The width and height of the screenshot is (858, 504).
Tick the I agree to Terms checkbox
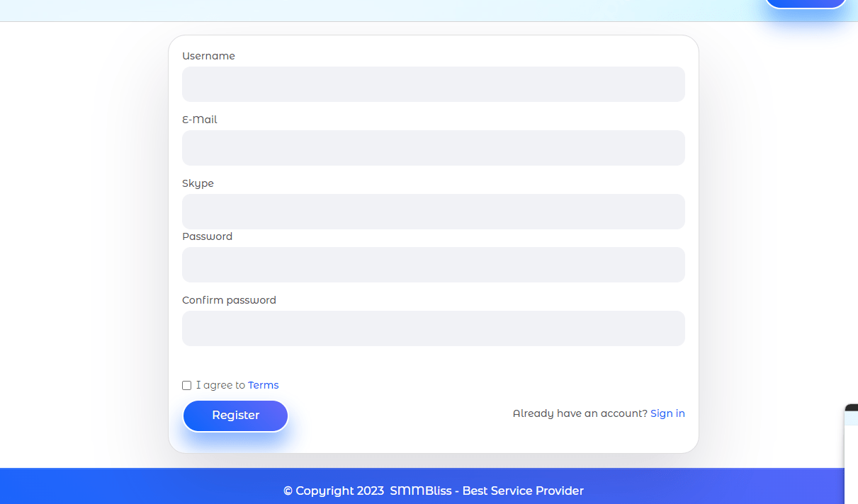click(x=187, y=386)
